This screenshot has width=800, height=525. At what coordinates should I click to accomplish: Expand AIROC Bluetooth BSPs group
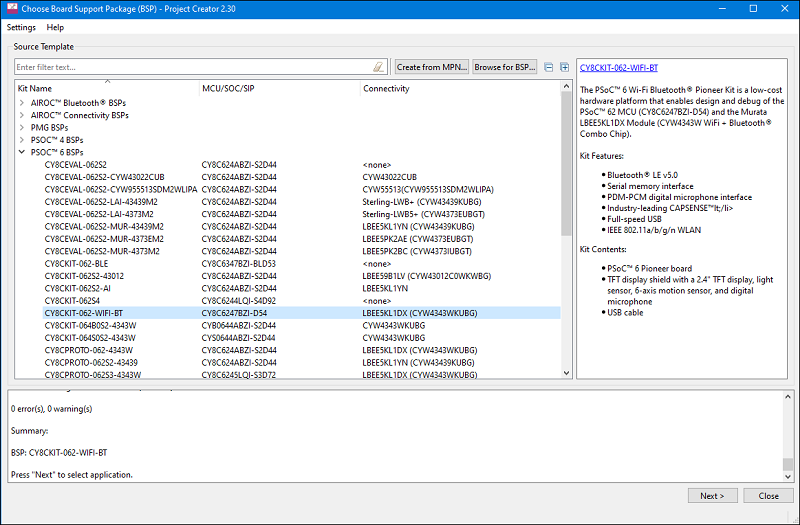[x=22, y=103]
